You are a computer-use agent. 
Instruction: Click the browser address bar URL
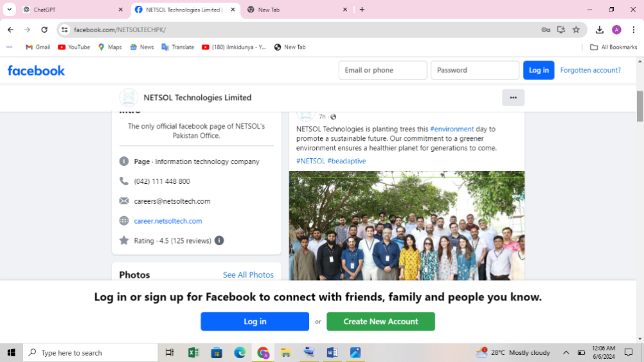coord(120,29)
